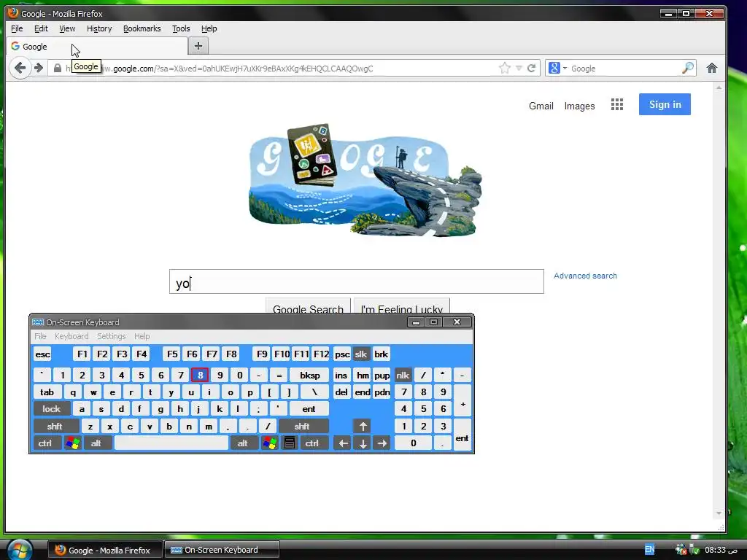Click the down arrow key on keyboard
The image size is (747, 560).
[363, 443]
